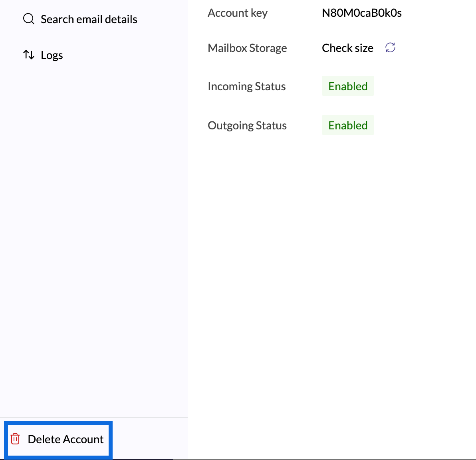The height and width of the screenshot is (460, 476).
Task: Open the Logs section
Action: tap(52, 55)
